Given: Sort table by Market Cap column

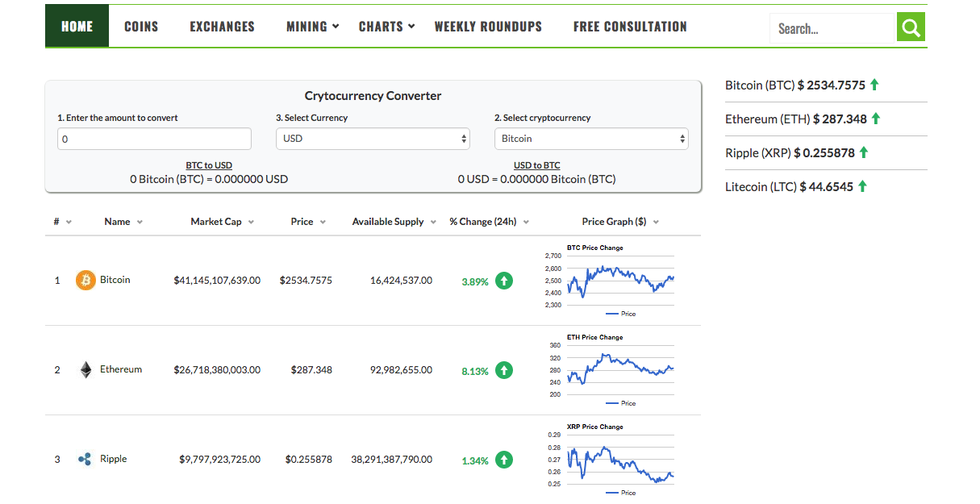Looking at the screenshot, I should [x=222, y=222].
